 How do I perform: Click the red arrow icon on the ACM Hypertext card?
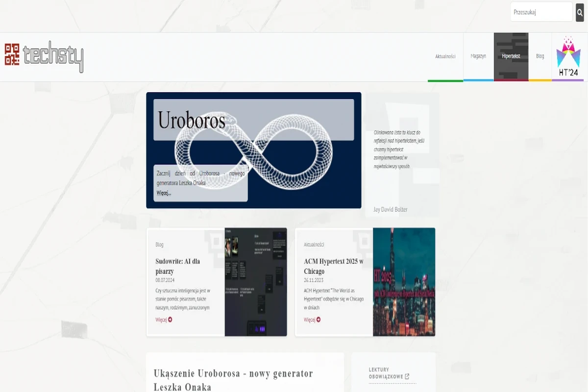pos(319,319)
